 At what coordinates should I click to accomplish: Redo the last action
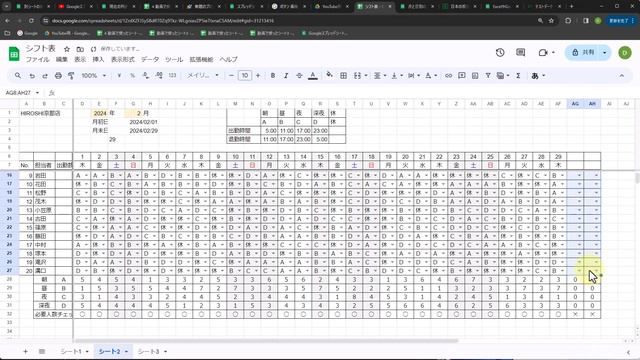pos(45,76)
